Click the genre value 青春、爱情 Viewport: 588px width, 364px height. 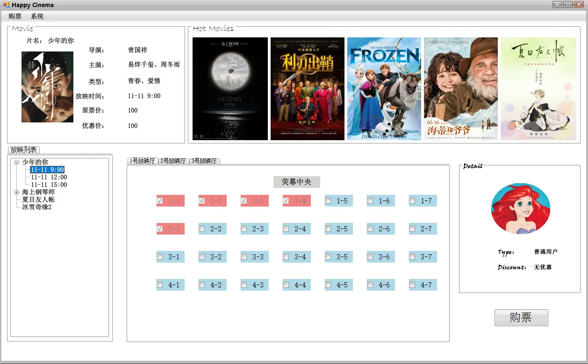[x=144, y=81]
